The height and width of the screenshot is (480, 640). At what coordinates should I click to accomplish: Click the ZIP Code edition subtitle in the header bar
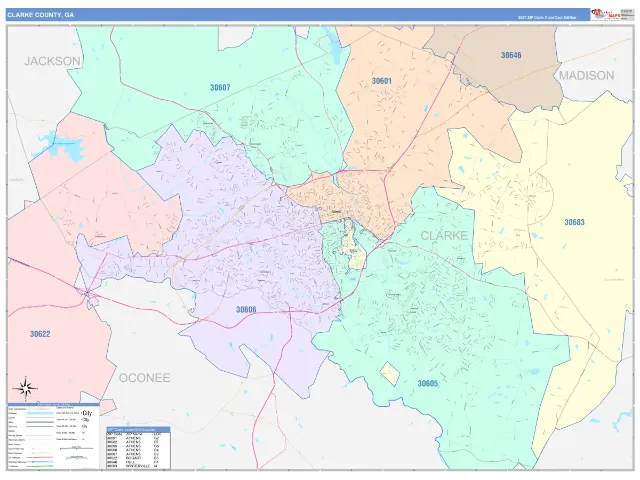click(x=547, y=18)
